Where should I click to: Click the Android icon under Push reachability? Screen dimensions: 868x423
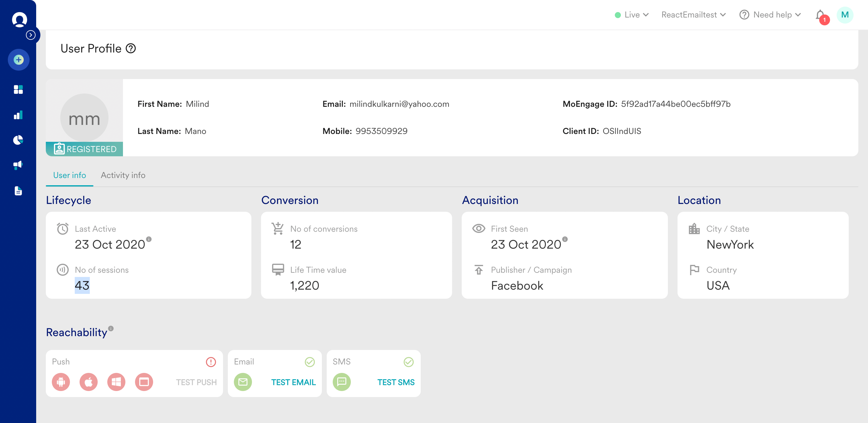[61, 382]
